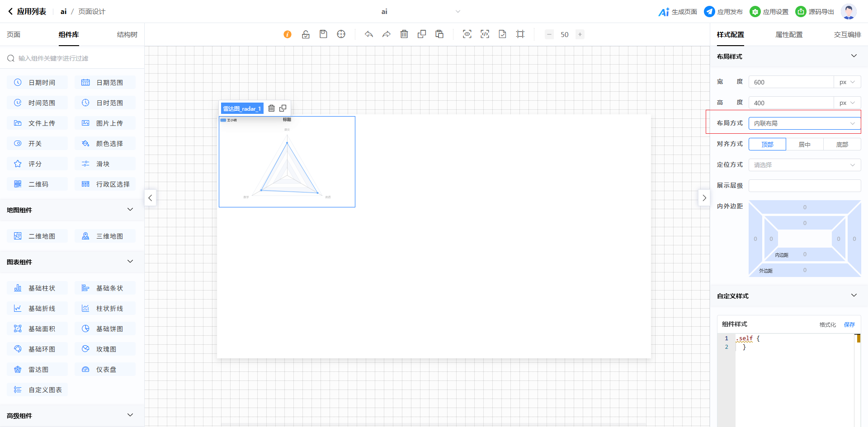Click the paste clipboard icon in the toolbar
868x427 pixels.
(439, 34)
